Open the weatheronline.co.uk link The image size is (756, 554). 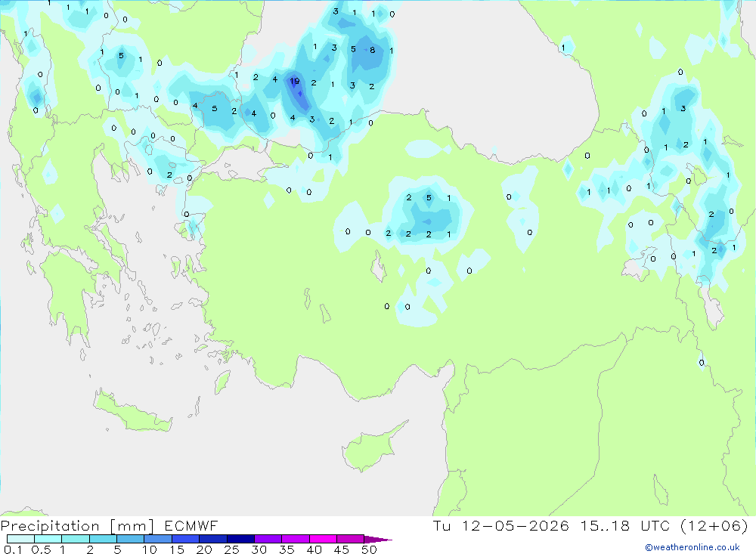pyautogui.click(x=692, y=547)
